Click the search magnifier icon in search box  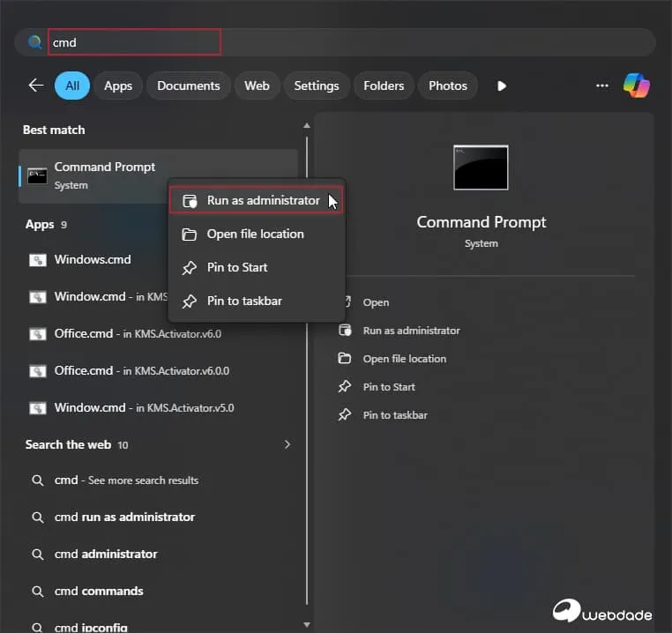click(x=35, y=42)
